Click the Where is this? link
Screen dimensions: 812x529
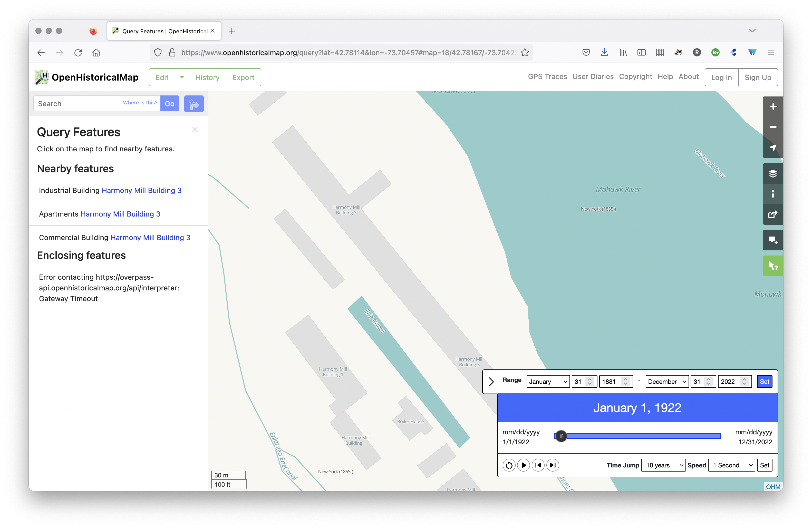[x=140, y=103]
